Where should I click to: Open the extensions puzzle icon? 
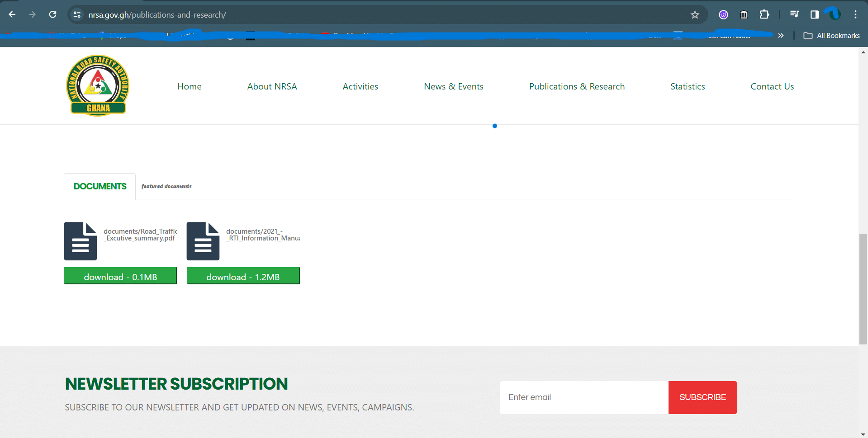click(x=764, y=14)
